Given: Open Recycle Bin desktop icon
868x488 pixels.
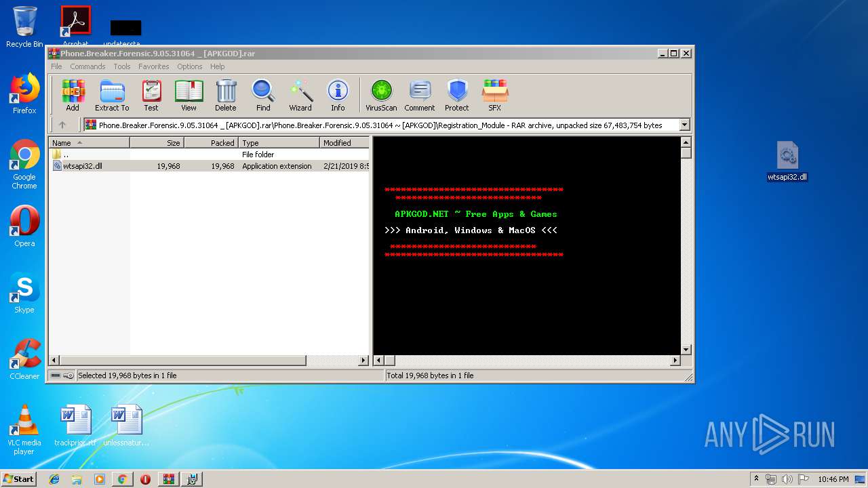Looking at the screenshot, I should point(24,27).
